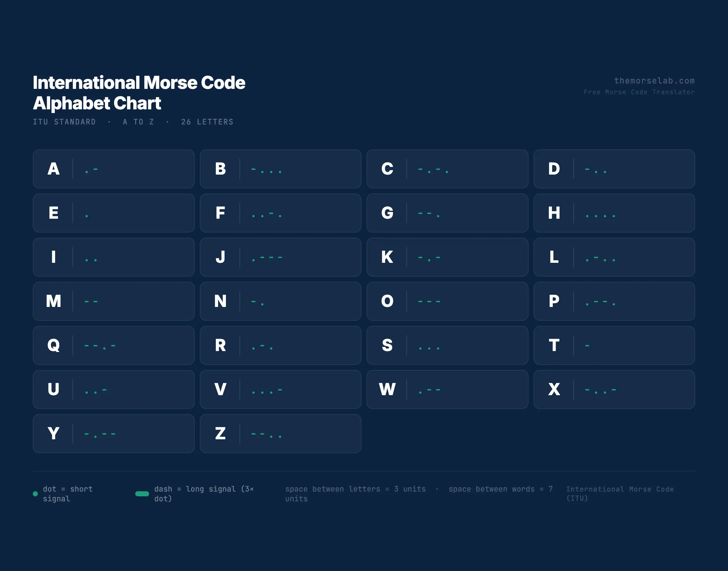The image size is (728, 571).
Task: Click the ITU STANDARD subtitle text
Action: (x=64, y=122)
